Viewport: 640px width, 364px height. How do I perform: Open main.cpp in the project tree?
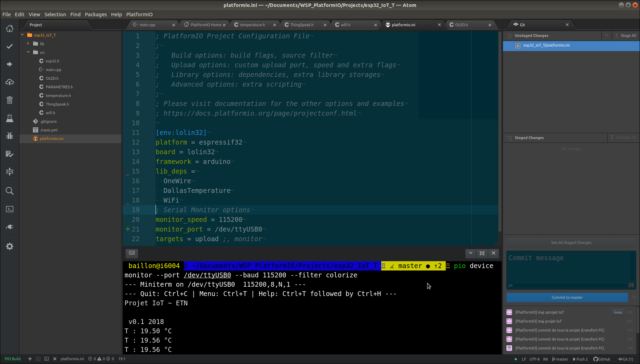[53, 70]
